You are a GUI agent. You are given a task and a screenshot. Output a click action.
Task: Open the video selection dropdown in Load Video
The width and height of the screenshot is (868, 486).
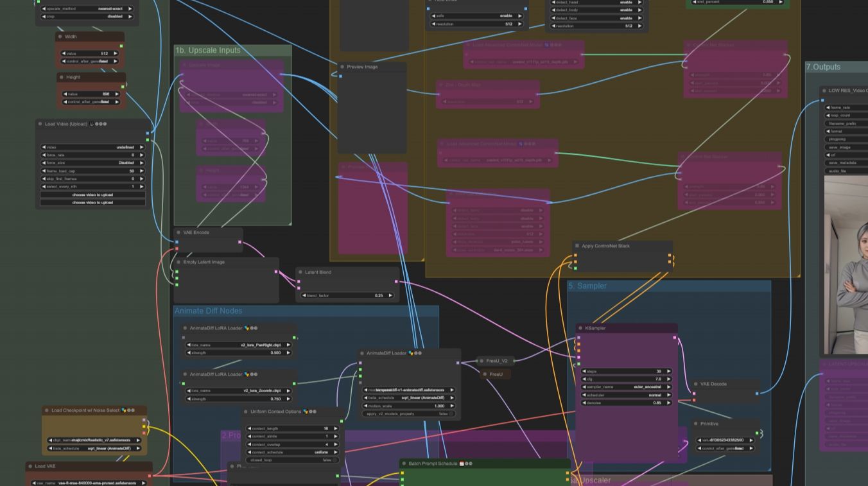[x=92, y=147]
